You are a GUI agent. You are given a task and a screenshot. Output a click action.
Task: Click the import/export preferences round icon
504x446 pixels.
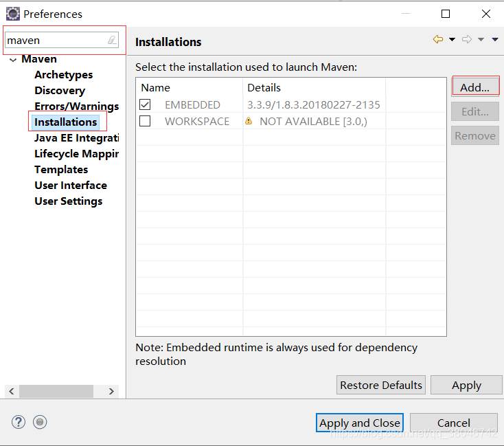pos(40,422)
